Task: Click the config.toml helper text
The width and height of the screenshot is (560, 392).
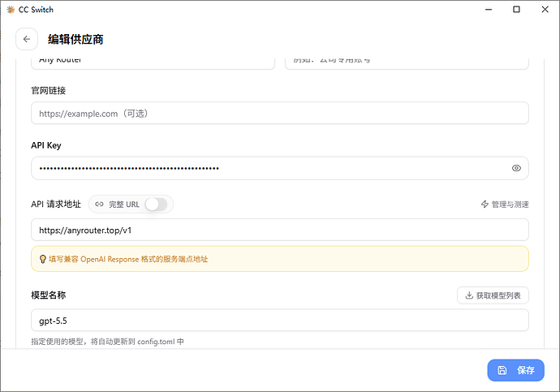Action: point(107,342)
